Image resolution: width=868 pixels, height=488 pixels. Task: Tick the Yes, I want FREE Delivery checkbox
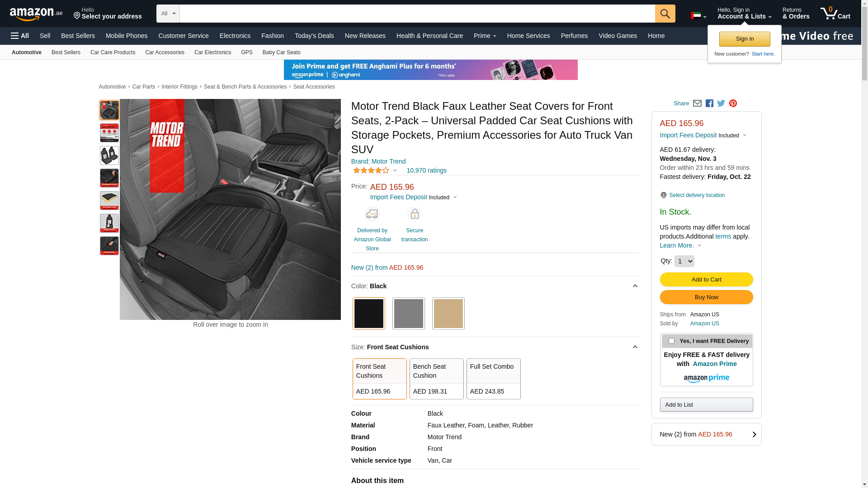coord(671,341)
